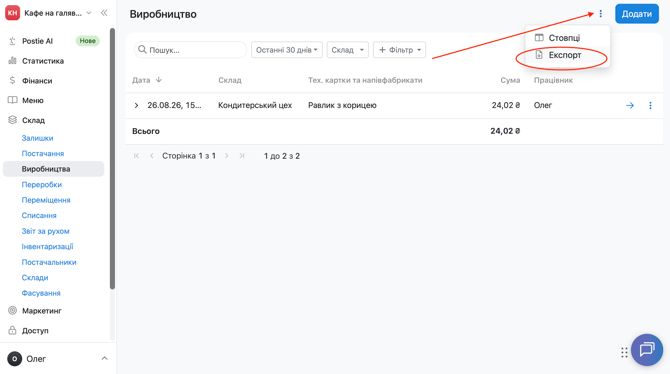
Task: Click the Додати button
Action: [637, 14]
